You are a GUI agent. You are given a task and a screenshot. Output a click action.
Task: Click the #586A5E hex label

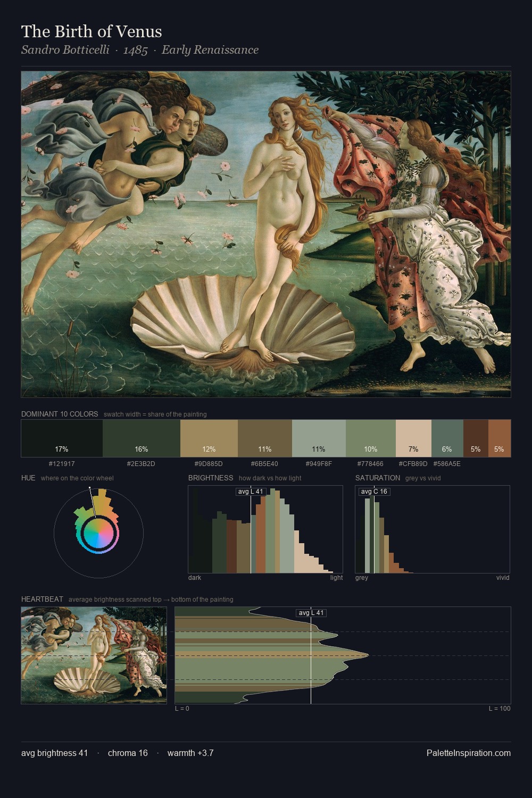(447, 464)
